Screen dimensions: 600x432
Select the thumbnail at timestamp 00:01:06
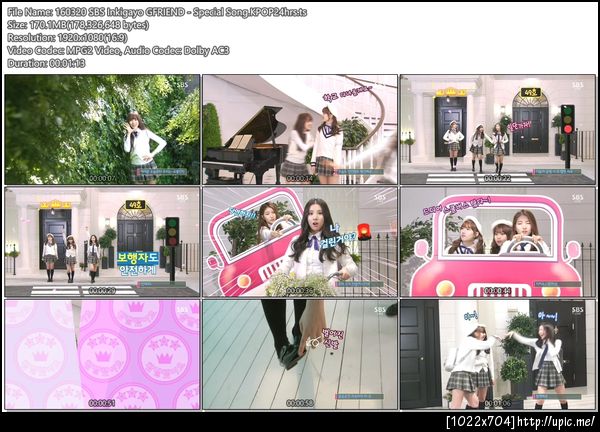[498, 354]
